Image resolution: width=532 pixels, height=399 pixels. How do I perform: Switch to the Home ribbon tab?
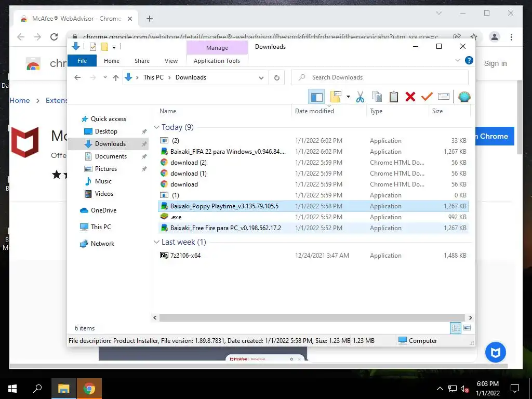click(112, 61)
